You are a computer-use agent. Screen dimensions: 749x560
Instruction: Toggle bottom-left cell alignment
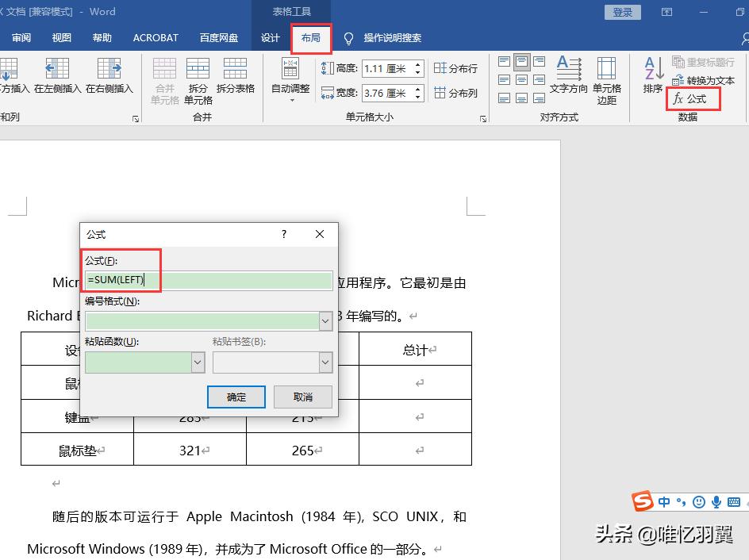point(505,97)
